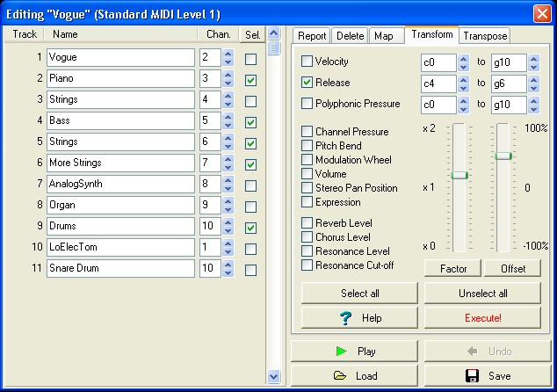Uncheck the Release checkbox
This screenshot has width=557, height=392.
(x=307, y=83)
